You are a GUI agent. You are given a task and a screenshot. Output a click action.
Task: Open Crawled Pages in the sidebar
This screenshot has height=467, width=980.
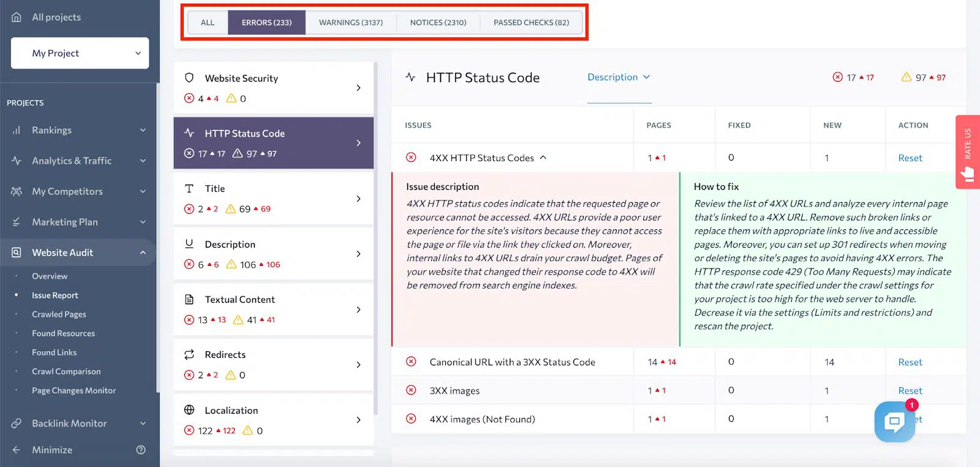pos(59,314)
